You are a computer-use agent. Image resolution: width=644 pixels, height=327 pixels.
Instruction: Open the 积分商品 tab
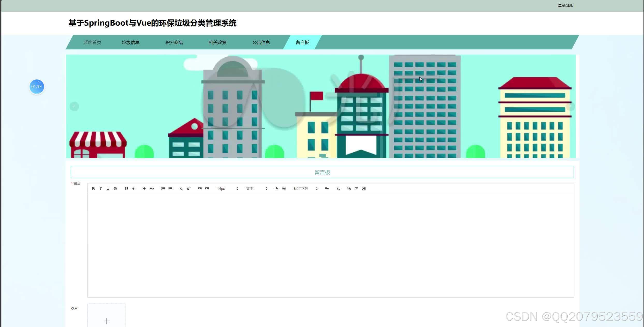[x=174, y=42]
